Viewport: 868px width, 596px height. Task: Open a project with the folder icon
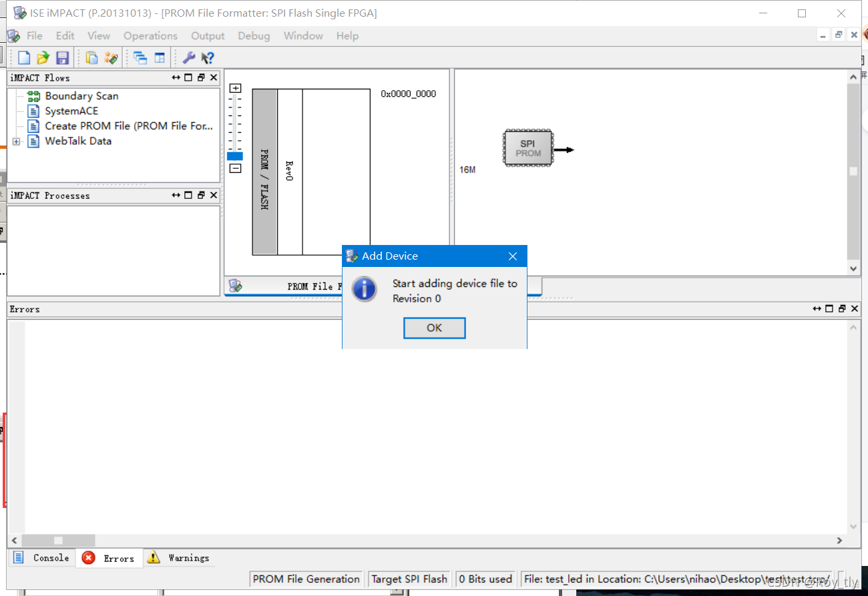point(43,58)
